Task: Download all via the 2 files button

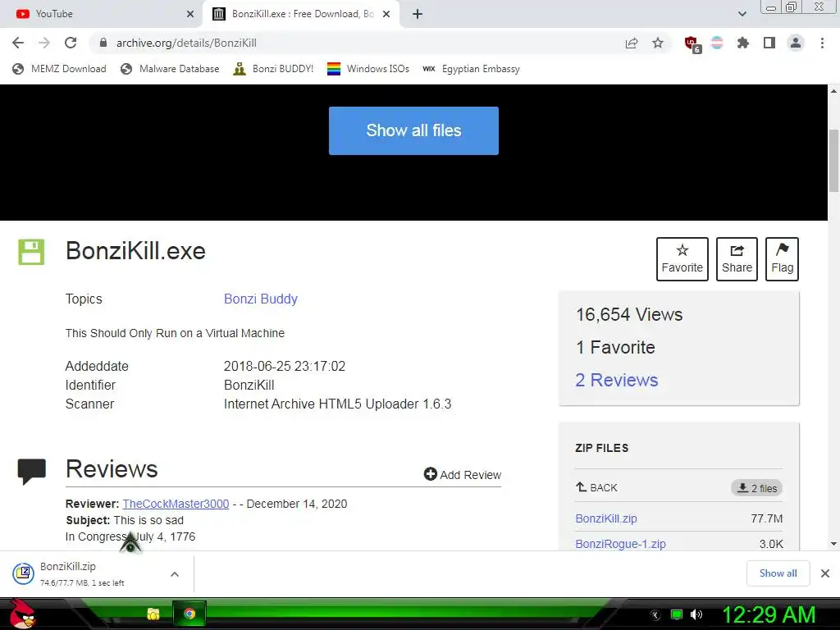Action: [x=756, y=488]
